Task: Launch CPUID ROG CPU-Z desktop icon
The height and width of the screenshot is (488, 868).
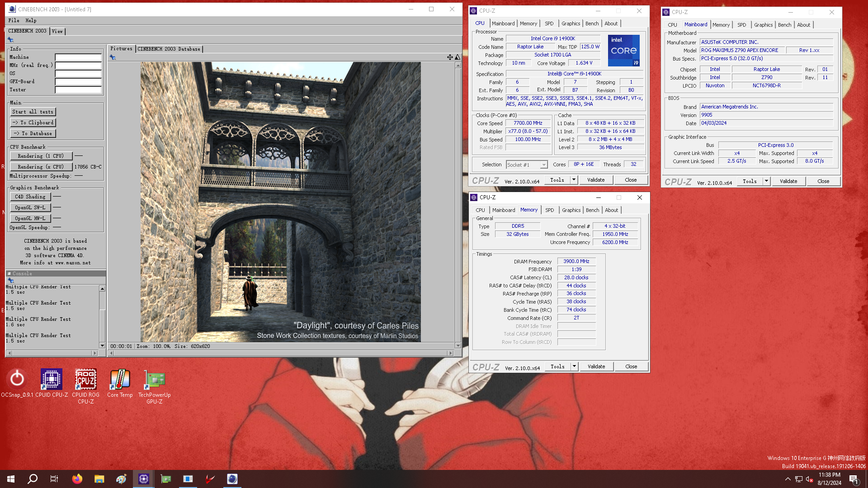Action: pos(86,386)
